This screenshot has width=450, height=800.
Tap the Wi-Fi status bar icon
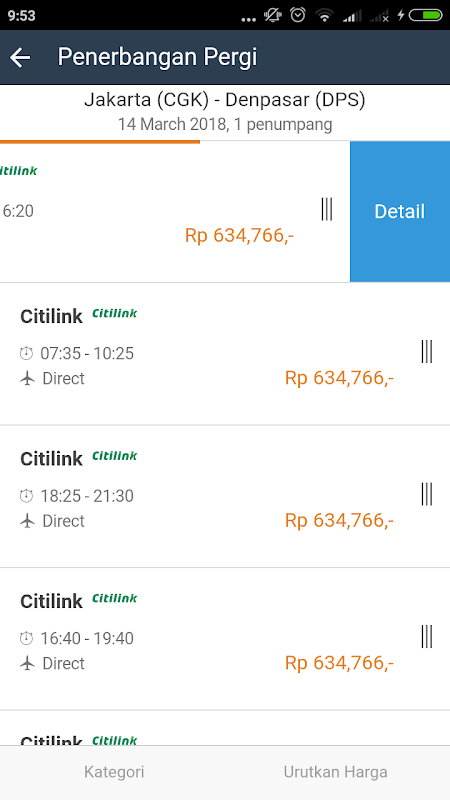(324, 16)
